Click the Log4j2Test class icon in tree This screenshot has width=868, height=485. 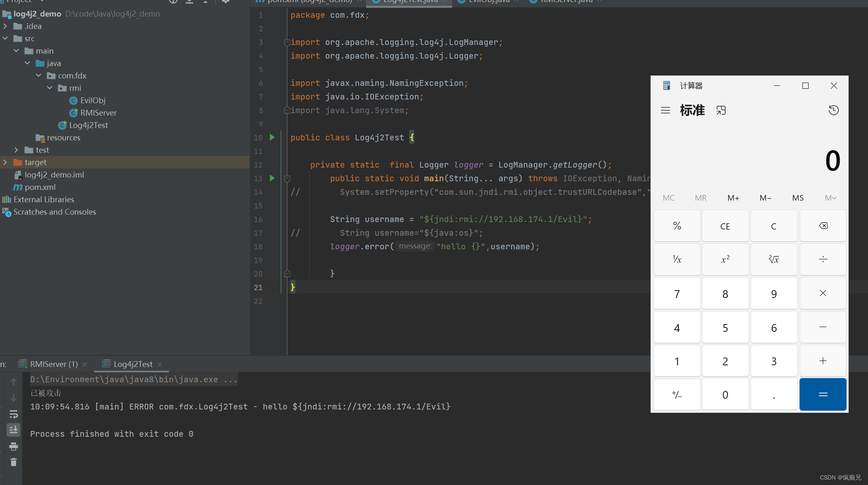62,125
